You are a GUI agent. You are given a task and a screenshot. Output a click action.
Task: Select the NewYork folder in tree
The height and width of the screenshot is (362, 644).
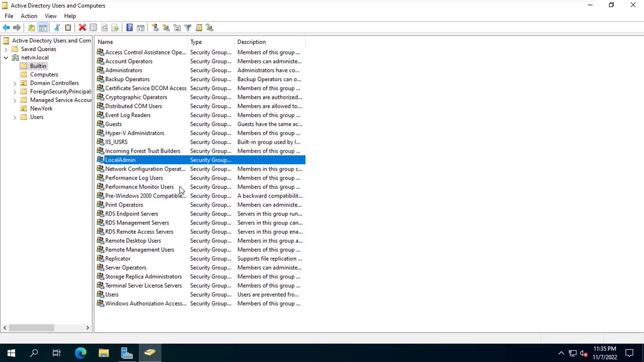(x=41, y=109)
